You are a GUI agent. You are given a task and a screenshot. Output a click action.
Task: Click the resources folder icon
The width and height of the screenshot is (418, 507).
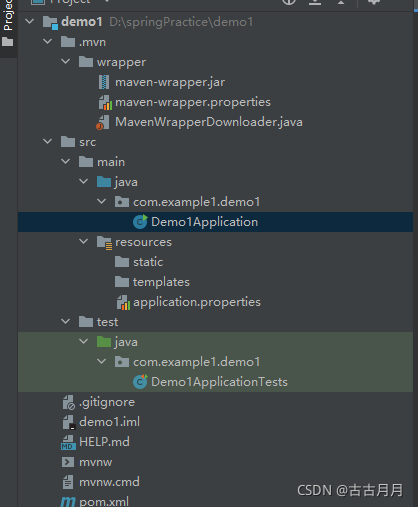(104, 243)
